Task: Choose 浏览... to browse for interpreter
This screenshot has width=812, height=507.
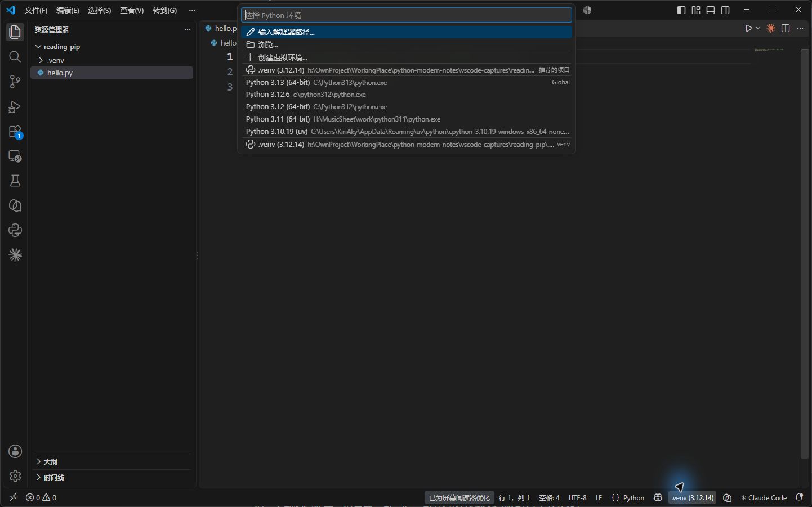Action: (407, 44)
